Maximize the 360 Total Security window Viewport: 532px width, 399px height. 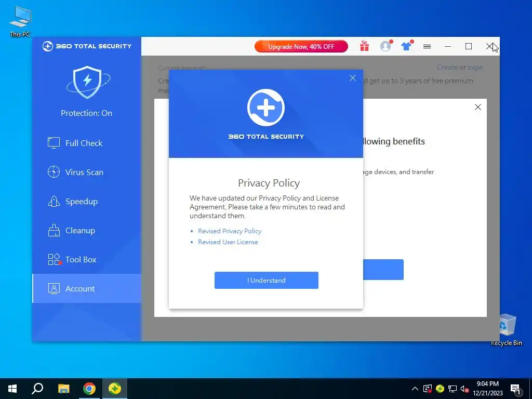tap(469, 46)
